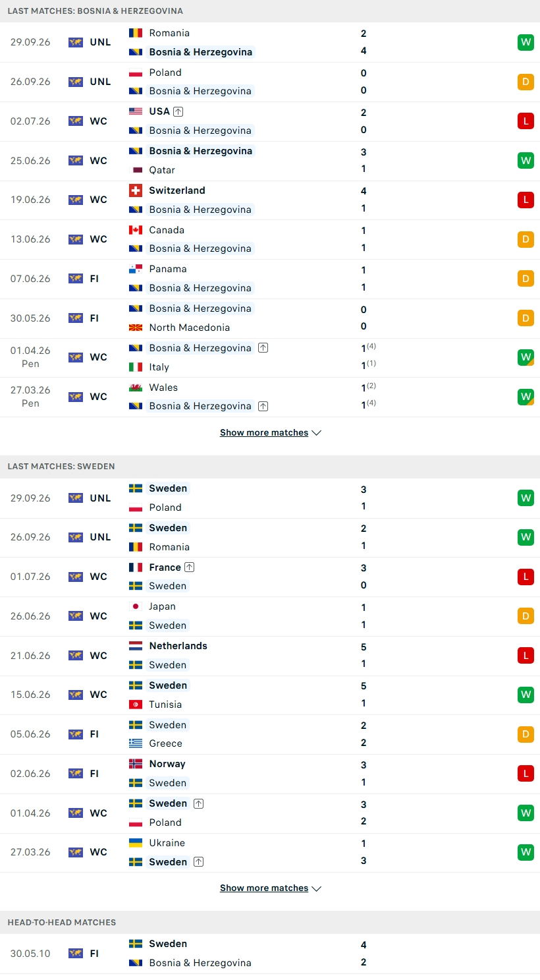Click the North Macedonia team name
Screen dimensions: 540x980
tap(190, 328)
